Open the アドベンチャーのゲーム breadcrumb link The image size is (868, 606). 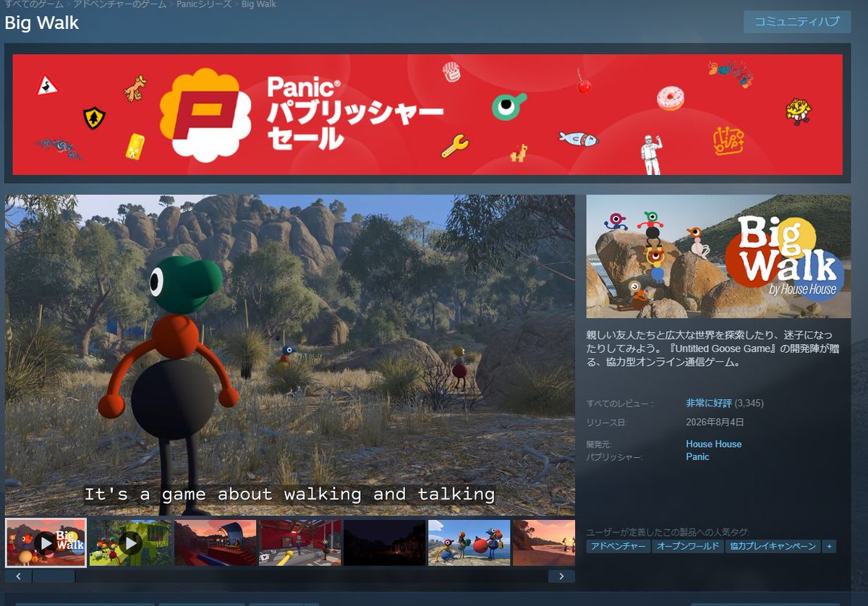coord(120,4)
